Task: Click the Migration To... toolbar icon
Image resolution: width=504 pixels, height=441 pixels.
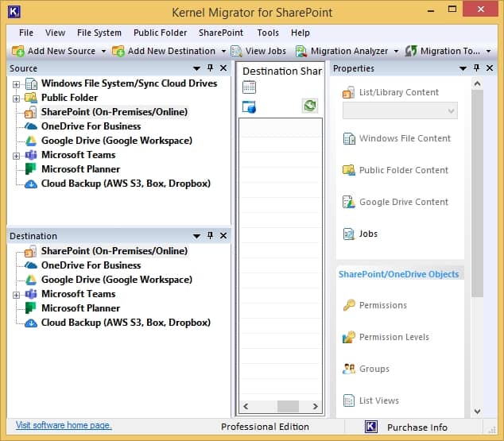Action: tap(411, 51)
